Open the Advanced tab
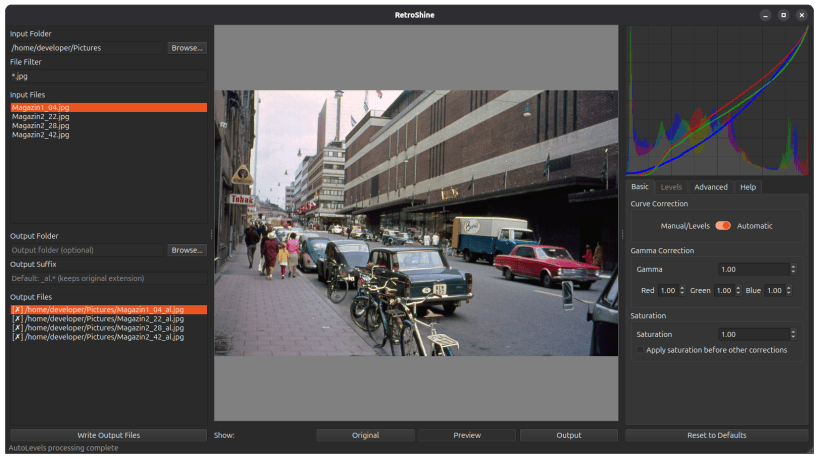819x459 pixels. (x=710, y=187)
